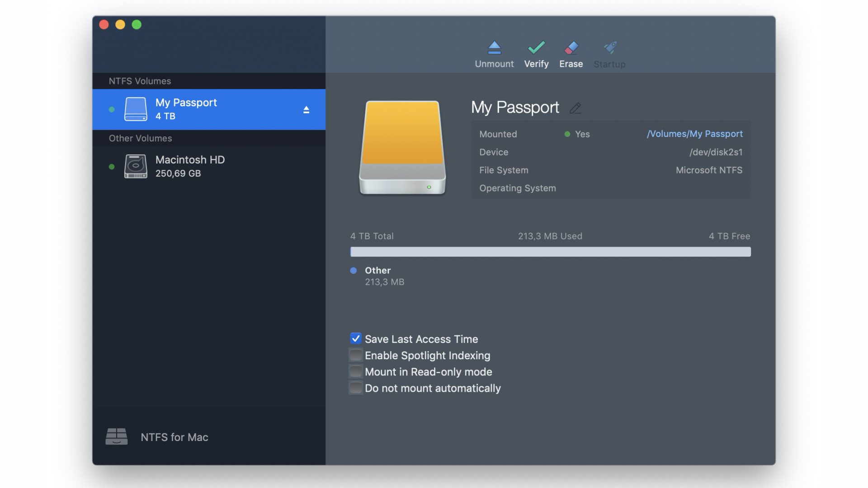Choose the Erase eraser icon
Screen dimensions: 868x488
coord(571,47)
